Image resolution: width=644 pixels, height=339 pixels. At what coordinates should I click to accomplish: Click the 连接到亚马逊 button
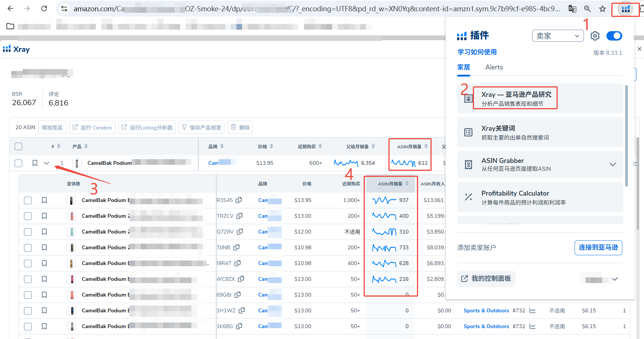tap(598, 247)
